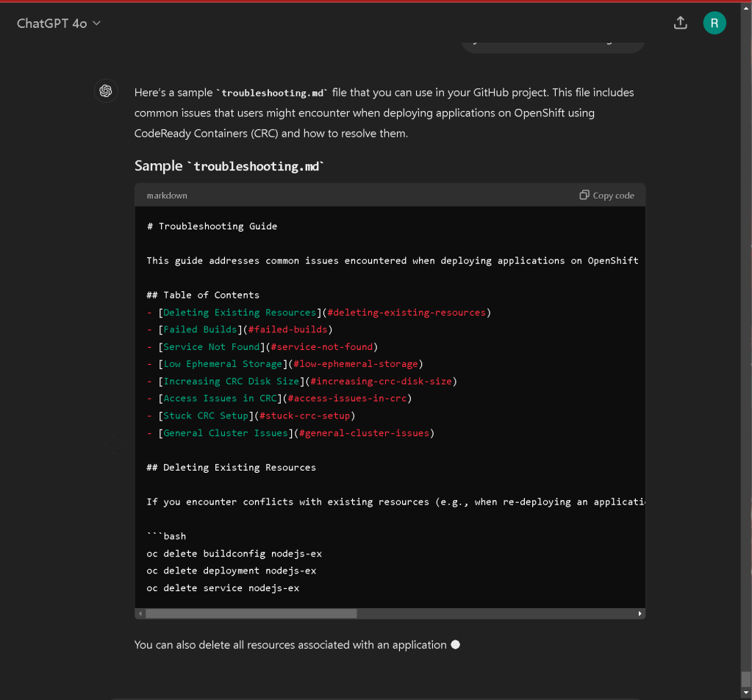The image size is (752, 700).
Task: Click the share chat upload icon
Action: pos(680,23)
